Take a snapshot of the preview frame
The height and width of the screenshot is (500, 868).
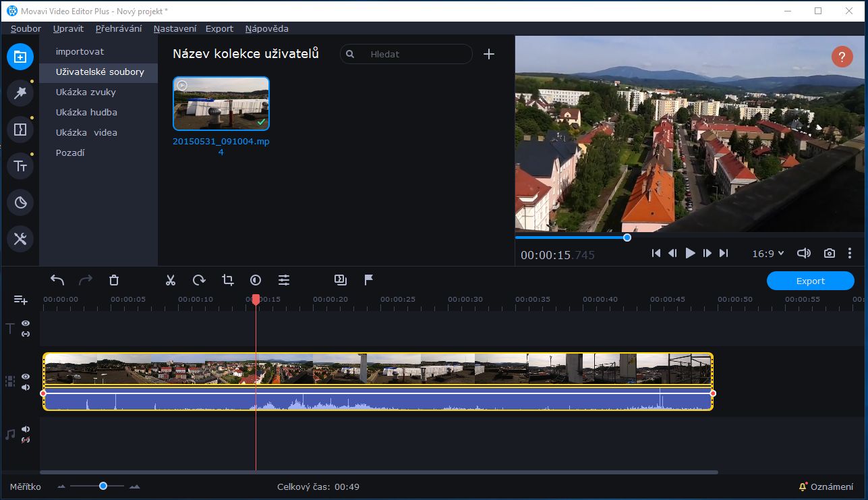tap(830, 253)
